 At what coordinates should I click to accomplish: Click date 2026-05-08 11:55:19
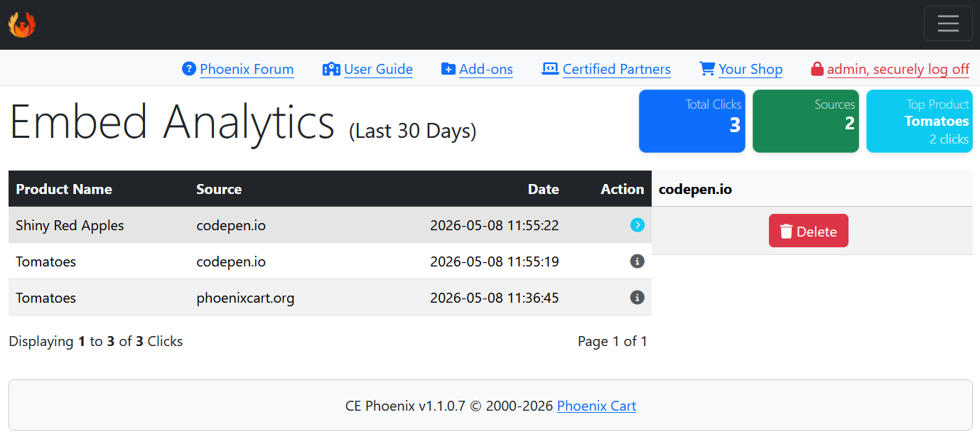click(495, 261)
